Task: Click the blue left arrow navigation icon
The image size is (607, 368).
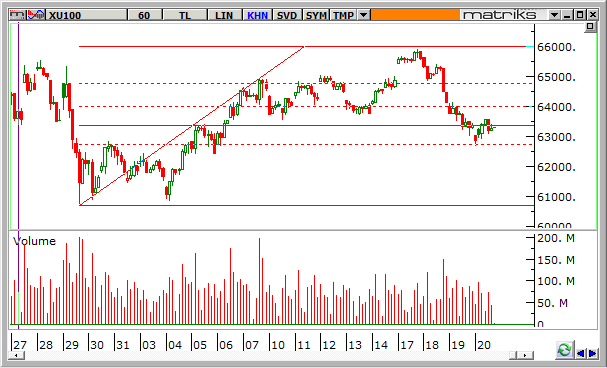Action: pyautogui.click(x=580, y=353)
